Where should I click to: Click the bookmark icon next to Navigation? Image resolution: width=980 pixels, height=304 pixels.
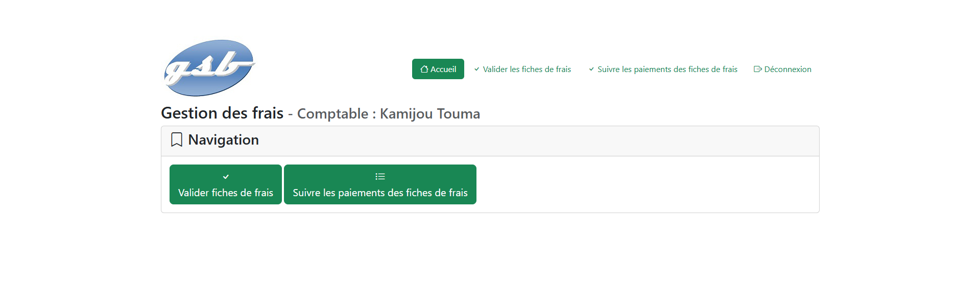pyautogui.click(x=177, y=139)
